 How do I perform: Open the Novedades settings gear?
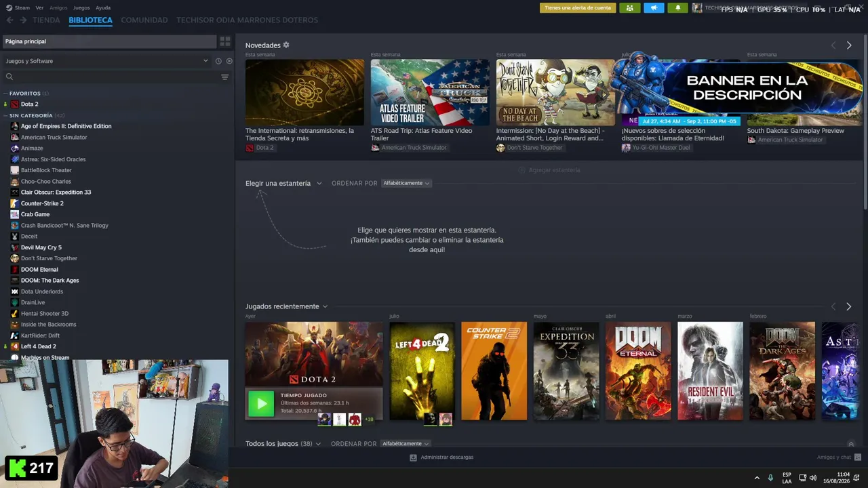tap(286, 45)
